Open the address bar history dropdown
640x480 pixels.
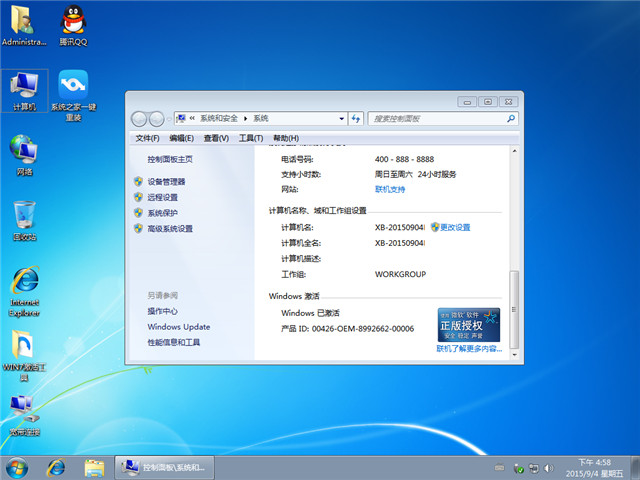pyautogui.click(x=342, y=119)
